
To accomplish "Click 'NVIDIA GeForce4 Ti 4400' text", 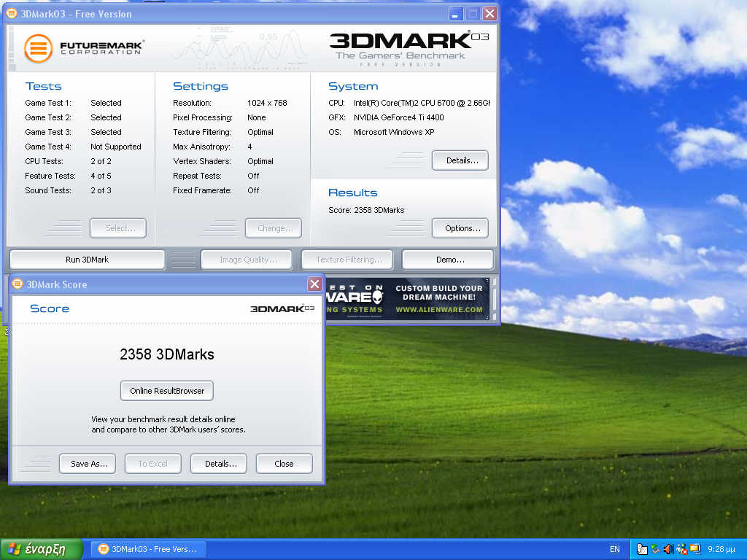I will (x=399, y=117).
